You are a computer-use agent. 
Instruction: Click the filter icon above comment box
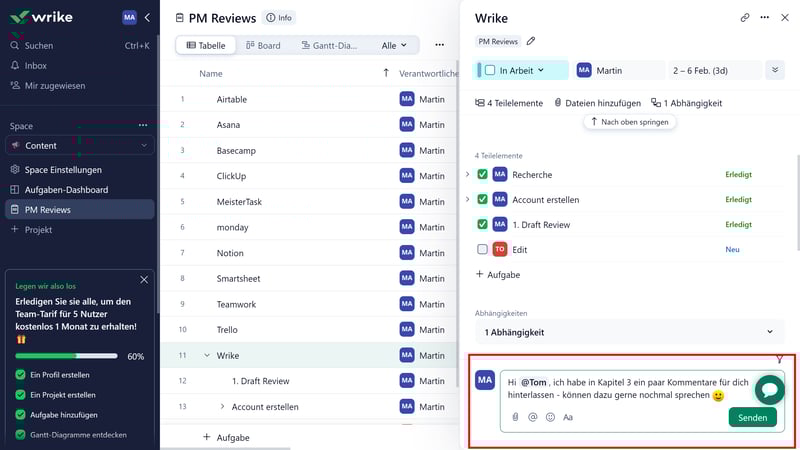tap(779, 360)
